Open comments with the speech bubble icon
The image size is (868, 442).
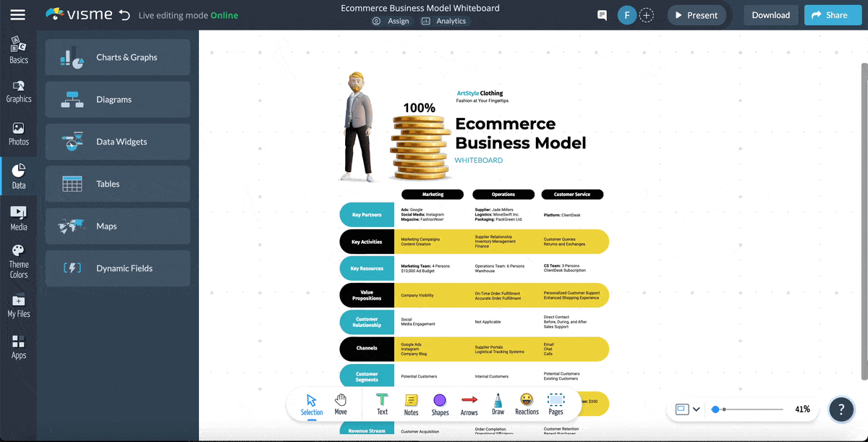pos(601,14)
